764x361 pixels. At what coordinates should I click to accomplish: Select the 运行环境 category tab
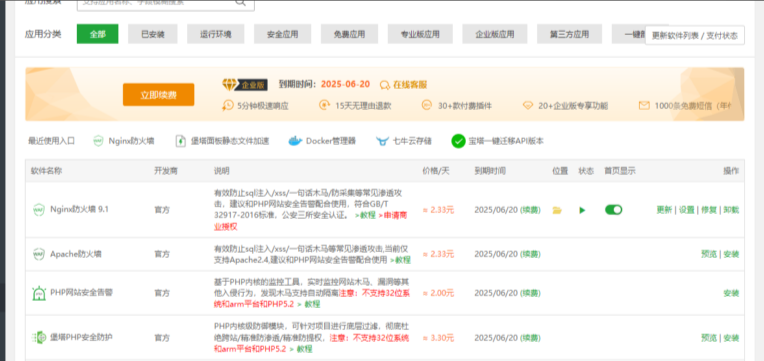point(216,34)
